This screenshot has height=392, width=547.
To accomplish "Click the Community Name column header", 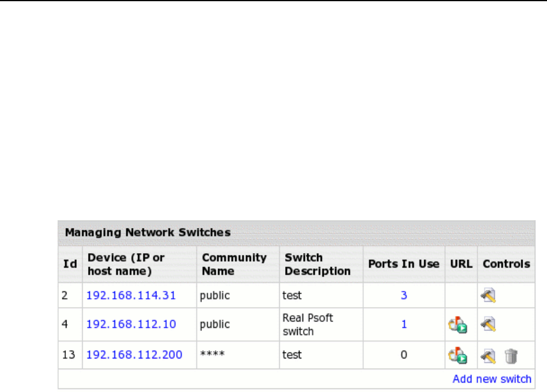I will coord(234,264).
